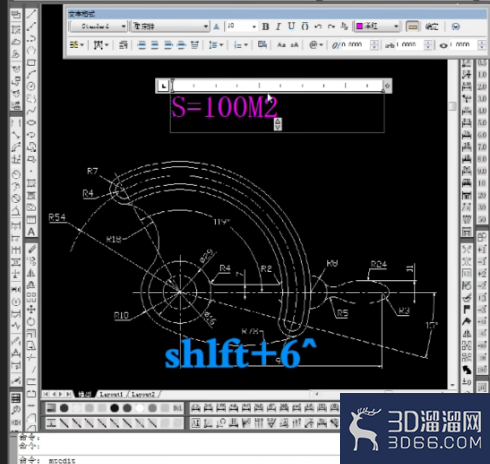490x464 pixels.
Task: Toggle the text editor ruler button
Action: tap(412, 27)
